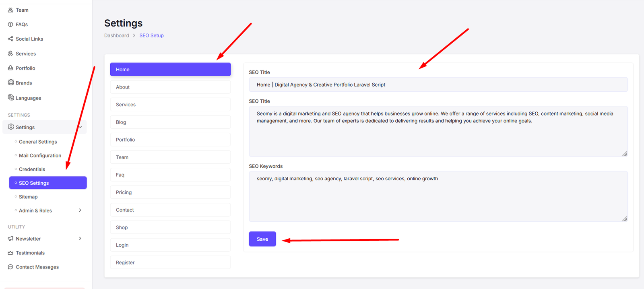Click the FAQs question mark icon
The image size is (644, 289).
tap(10, 25)
